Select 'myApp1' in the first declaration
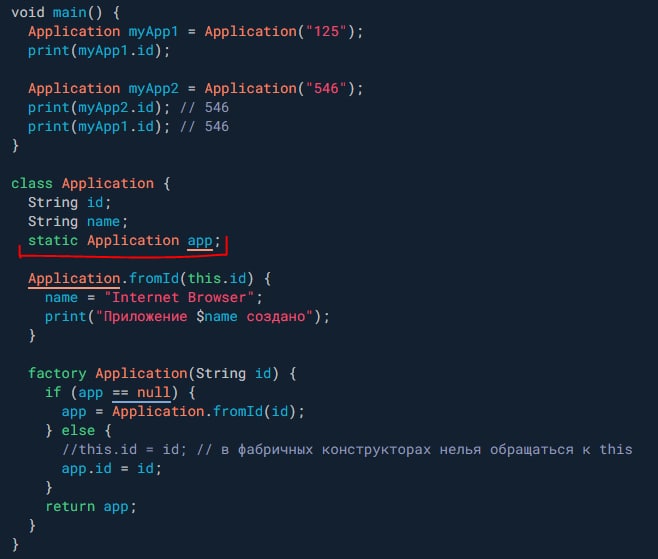 153,31
